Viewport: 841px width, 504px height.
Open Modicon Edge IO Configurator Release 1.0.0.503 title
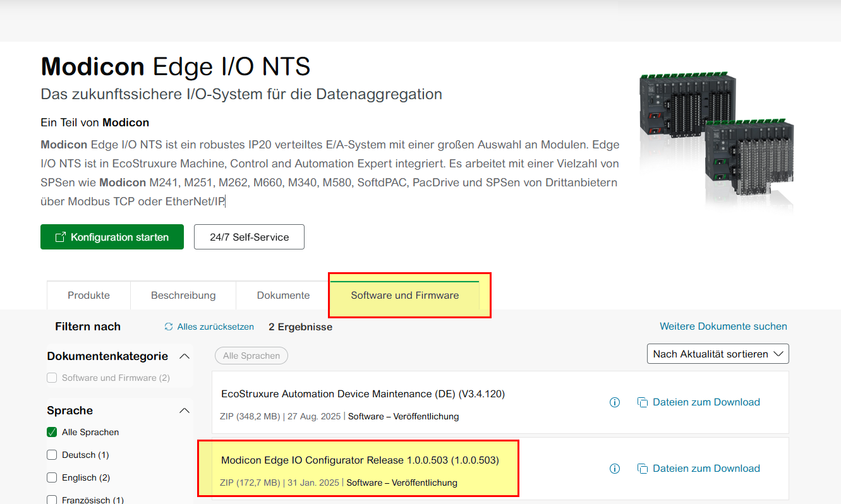(x=360, y=460)
